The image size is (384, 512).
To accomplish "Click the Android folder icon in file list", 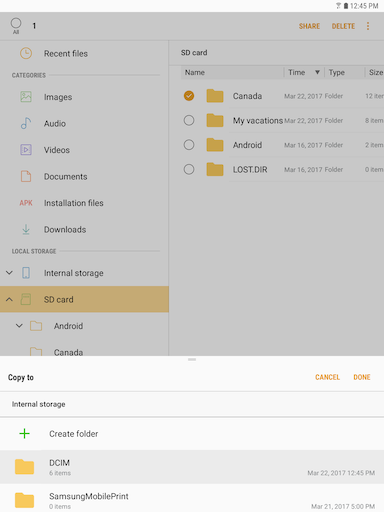I will (x=215, y=145).
